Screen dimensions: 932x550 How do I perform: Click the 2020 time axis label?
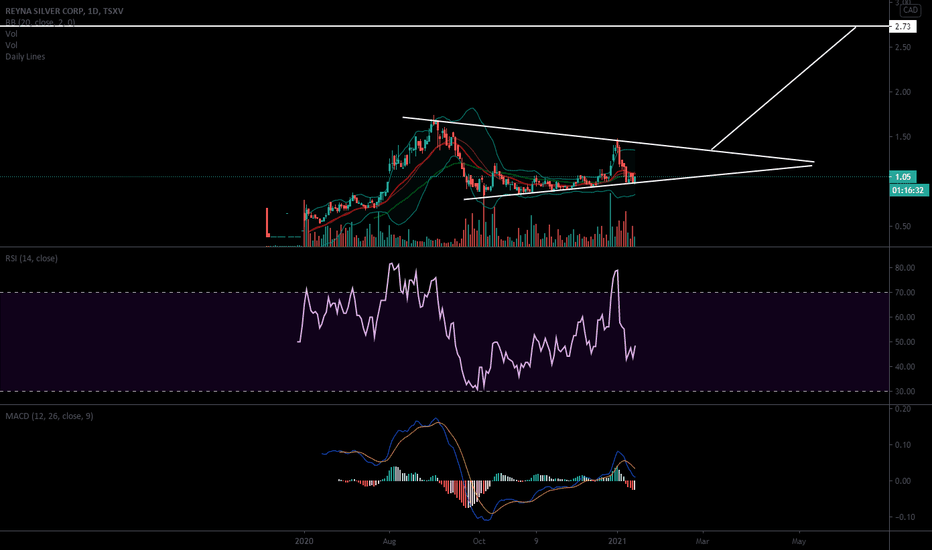304,541
